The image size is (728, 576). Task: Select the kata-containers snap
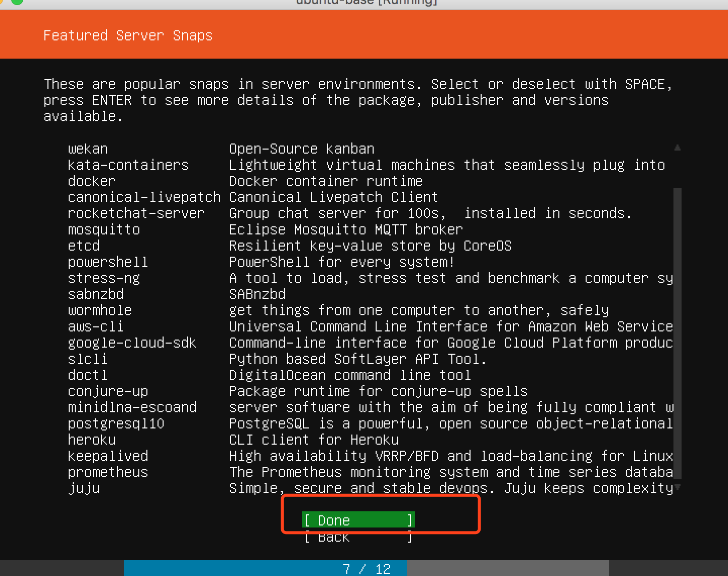pos(370,165)
